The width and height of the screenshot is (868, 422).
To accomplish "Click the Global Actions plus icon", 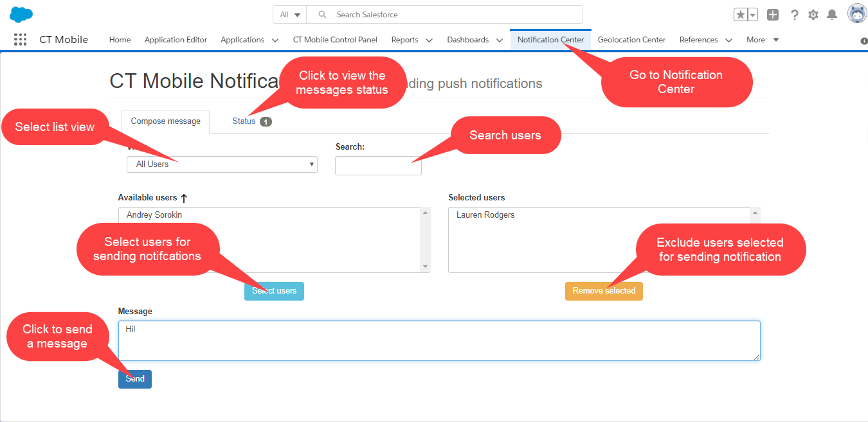I will (773, 15).
